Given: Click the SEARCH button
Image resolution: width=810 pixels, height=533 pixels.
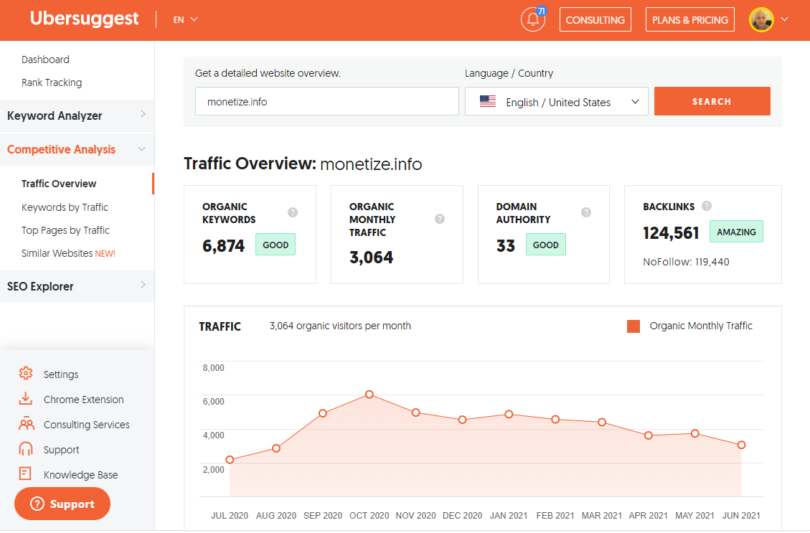Looking at the screenshot, I should (x=712, y=101).
